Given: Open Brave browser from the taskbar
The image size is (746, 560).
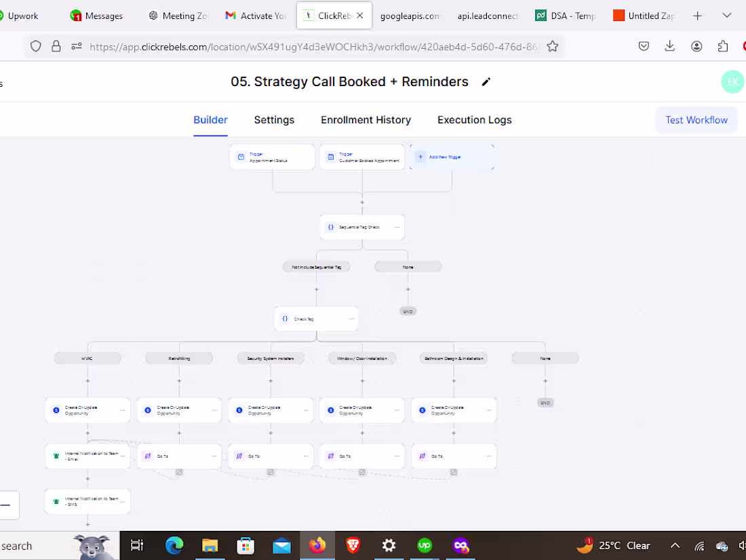Looking at the screenshot, I should pos(353,545).
